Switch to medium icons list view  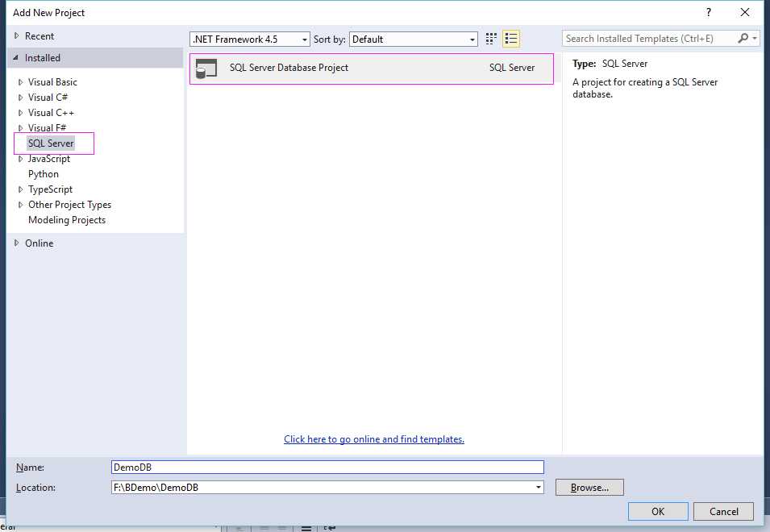click(511, 39)
